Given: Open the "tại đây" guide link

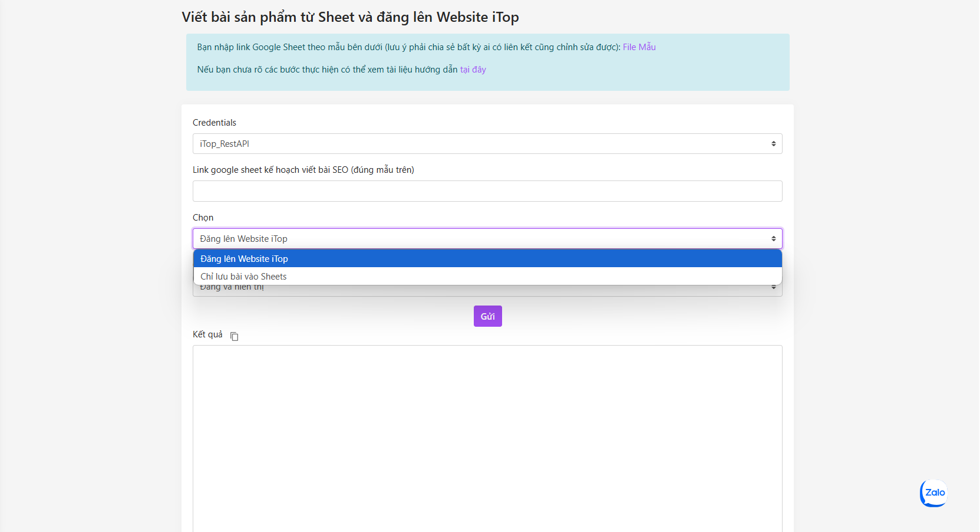Looking at the screenshot, I should tap(473, 70).
